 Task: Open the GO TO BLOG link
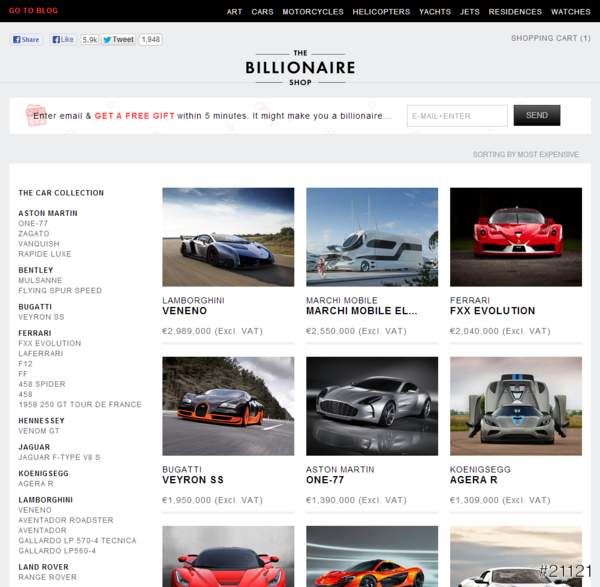pos(33,11)
